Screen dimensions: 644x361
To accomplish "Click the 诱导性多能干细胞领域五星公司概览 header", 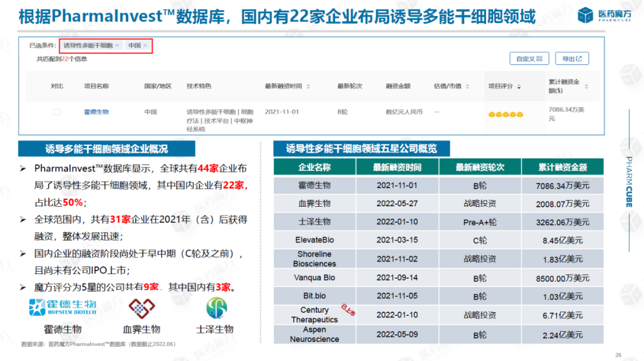I will 361,149.
